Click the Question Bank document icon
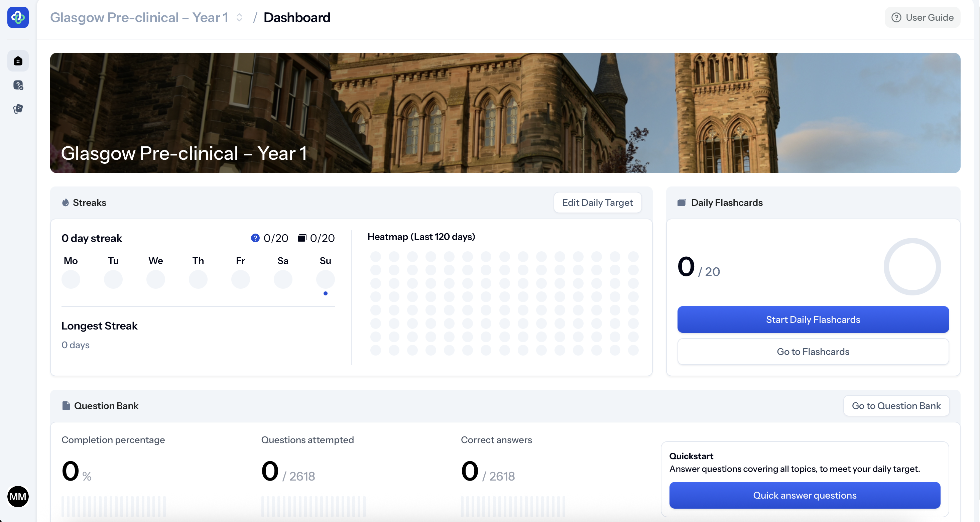 [x=66, y=406]
